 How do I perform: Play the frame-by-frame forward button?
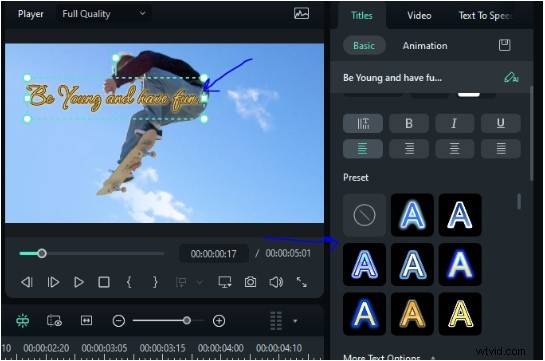click(53, 282)
